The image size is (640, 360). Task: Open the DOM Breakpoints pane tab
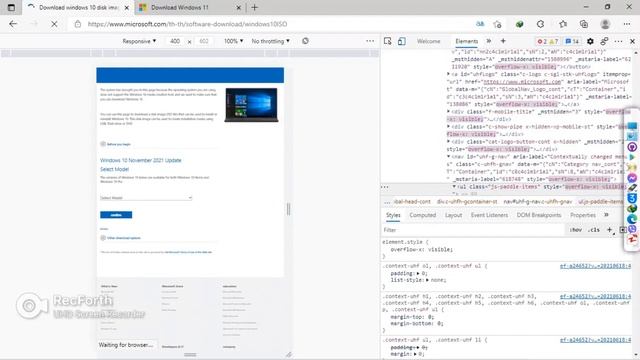(x=539, y=215)
